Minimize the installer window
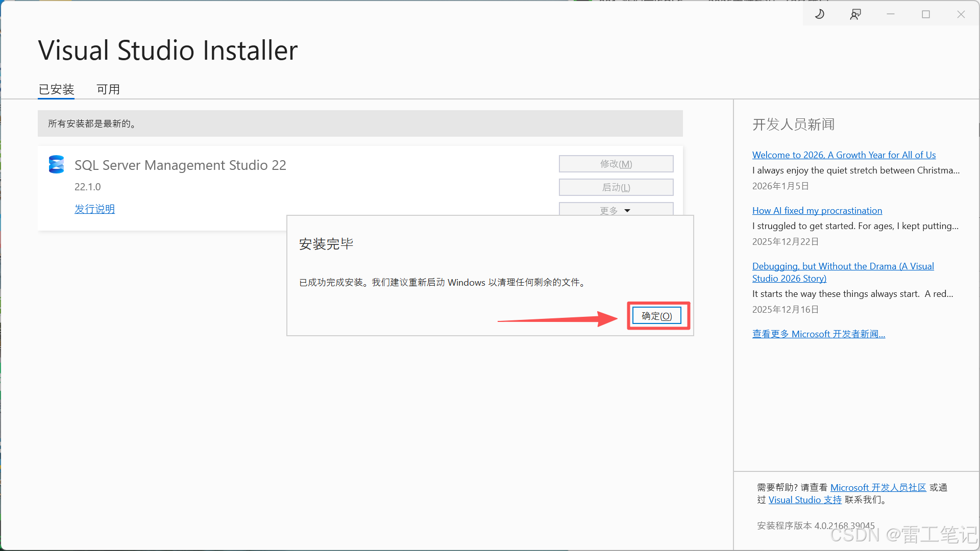980x551 pixels. (x=891, y=14)
